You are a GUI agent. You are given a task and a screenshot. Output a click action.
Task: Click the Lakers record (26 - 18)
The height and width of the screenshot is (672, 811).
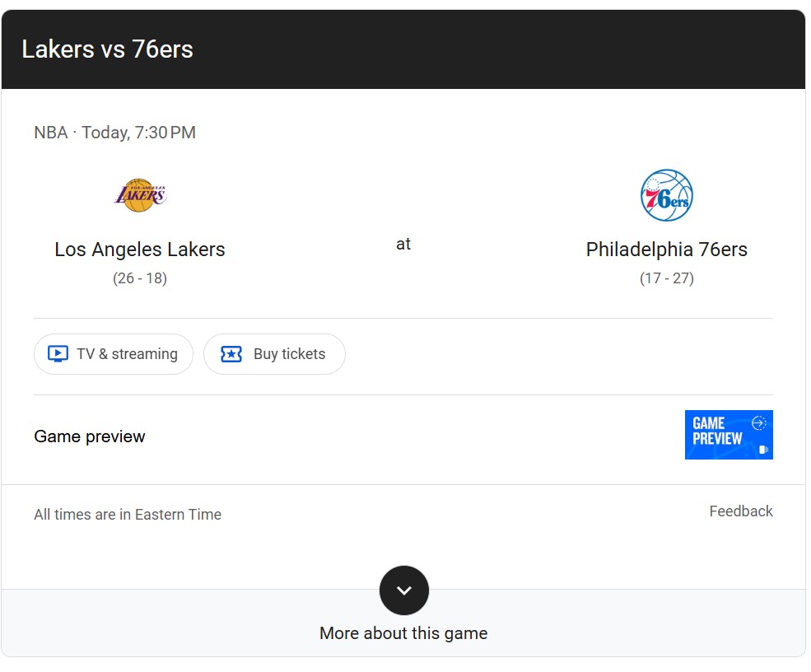[x=140, y=278]
